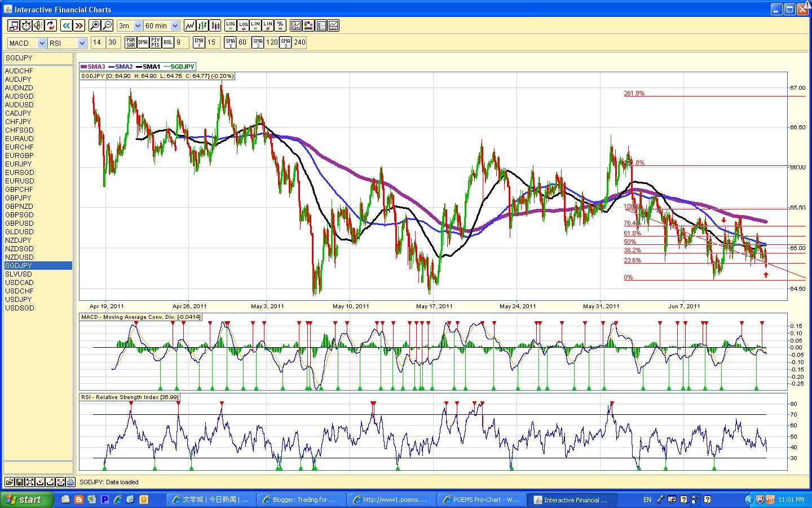
Task: Toggle the BOL Bollinger bands
Action: (x=168, y=42)
